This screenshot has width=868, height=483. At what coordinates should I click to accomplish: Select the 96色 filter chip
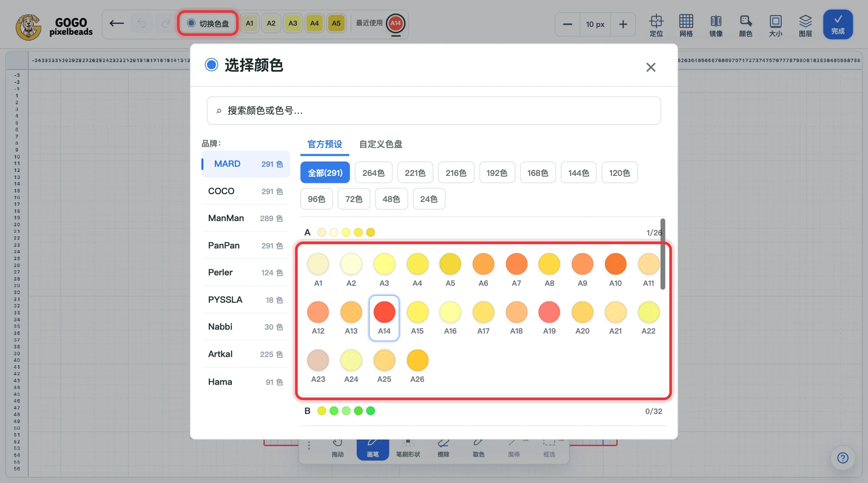pyautogui.click(x=316, y=199)
